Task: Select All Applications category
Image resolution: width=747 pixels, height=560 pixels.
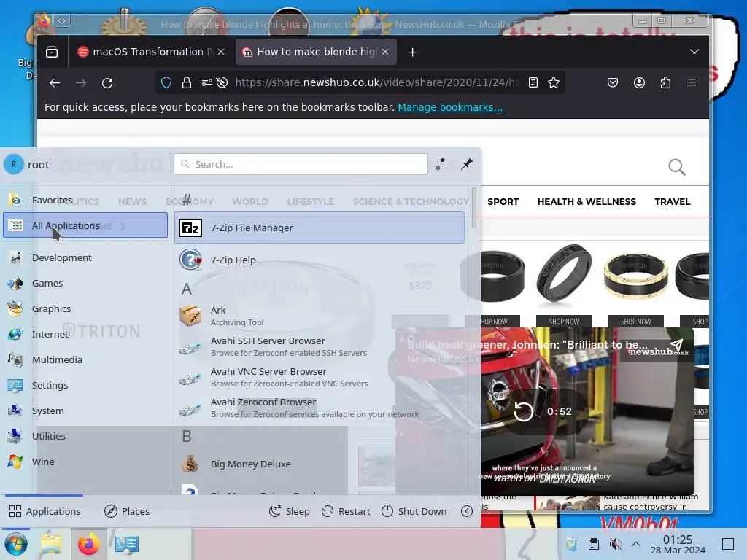Action: pyautogui.click(x=85, y=225)
